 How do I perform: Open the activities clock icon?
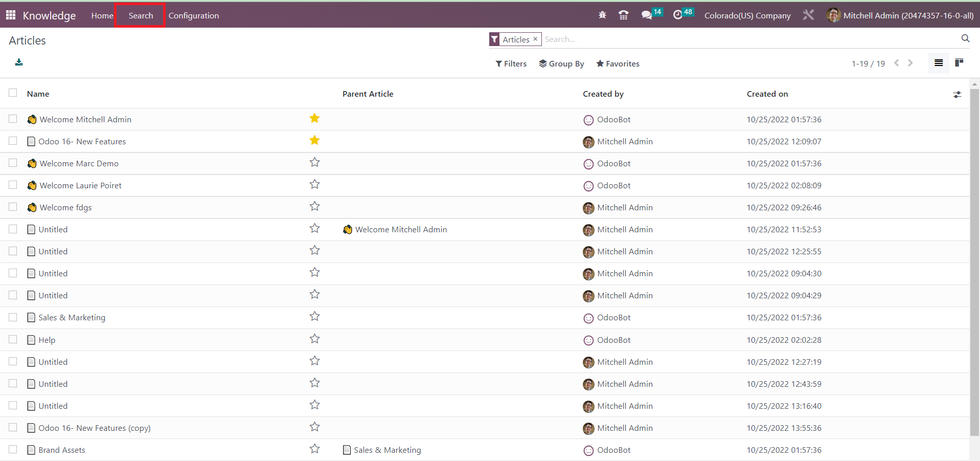point(678,15)
